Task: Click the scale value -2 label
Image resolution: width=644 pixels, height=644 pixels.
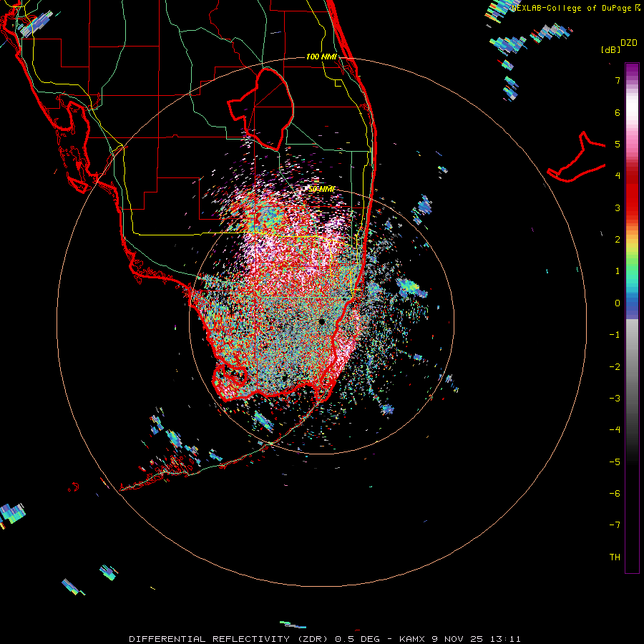Action: [x=615, y=367]
